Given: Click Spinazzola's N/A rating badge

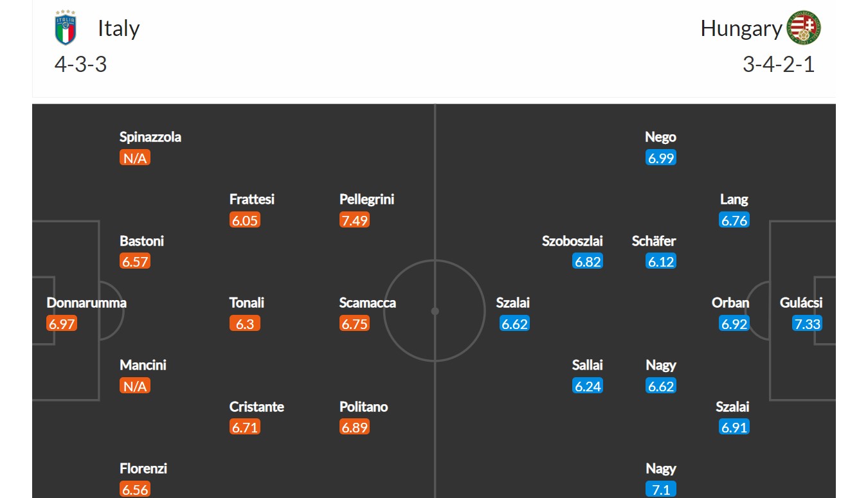Looking at the screenshot, I should (x=135, y=158).
